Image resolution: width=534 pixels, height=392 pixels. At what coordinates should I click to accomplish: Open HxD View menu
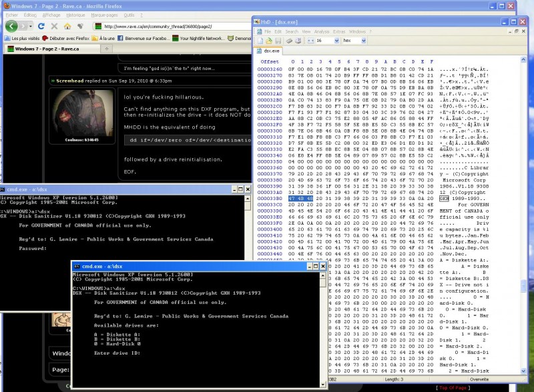pyautogui.click(x=306, y=31)
